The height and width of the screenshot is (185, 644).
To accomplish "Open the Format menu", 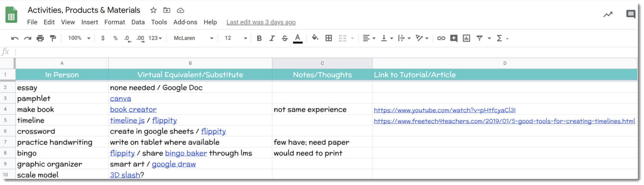I will [x=114, y=22].
